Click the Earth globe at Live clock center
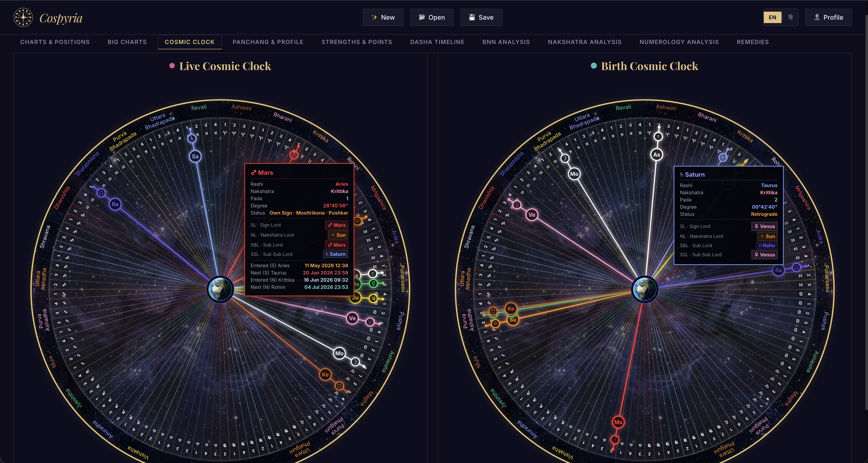 coord(220,289)
